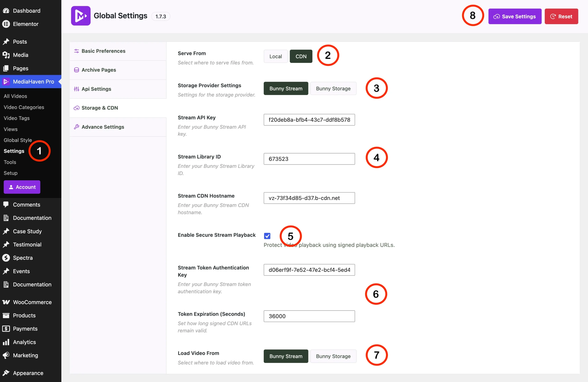Image resolution: width=588 pixels, height=382 pixels.
Task: Uncheck Enable Secure Stream Playback checkbox
Action: (267, 236)
